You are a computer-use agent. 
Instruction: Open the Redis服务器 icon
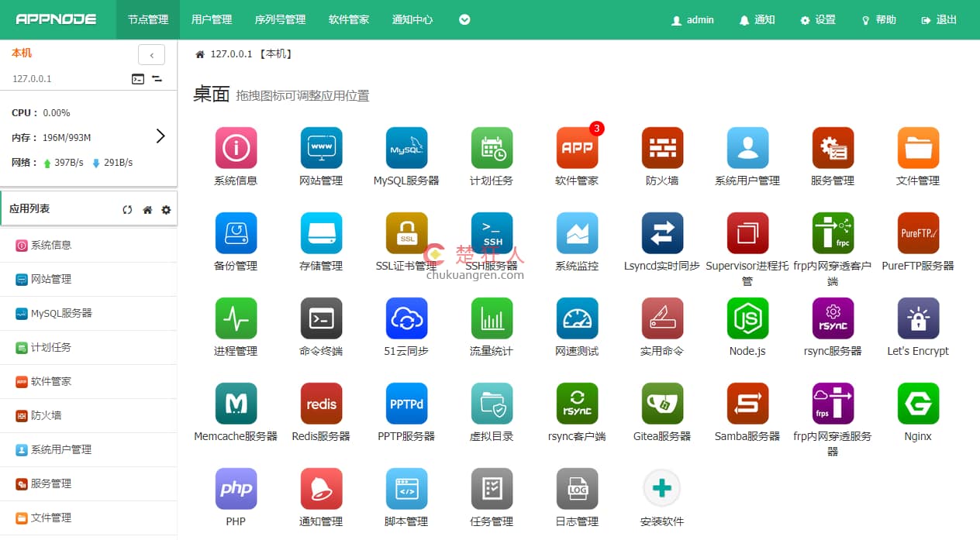point(321,404)
